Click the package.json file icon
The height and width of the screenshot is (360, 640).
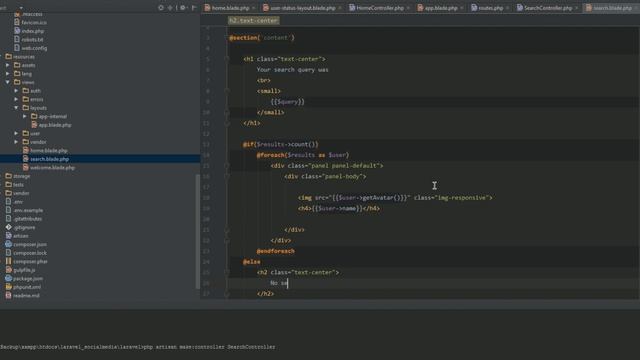tap(9, 278)
